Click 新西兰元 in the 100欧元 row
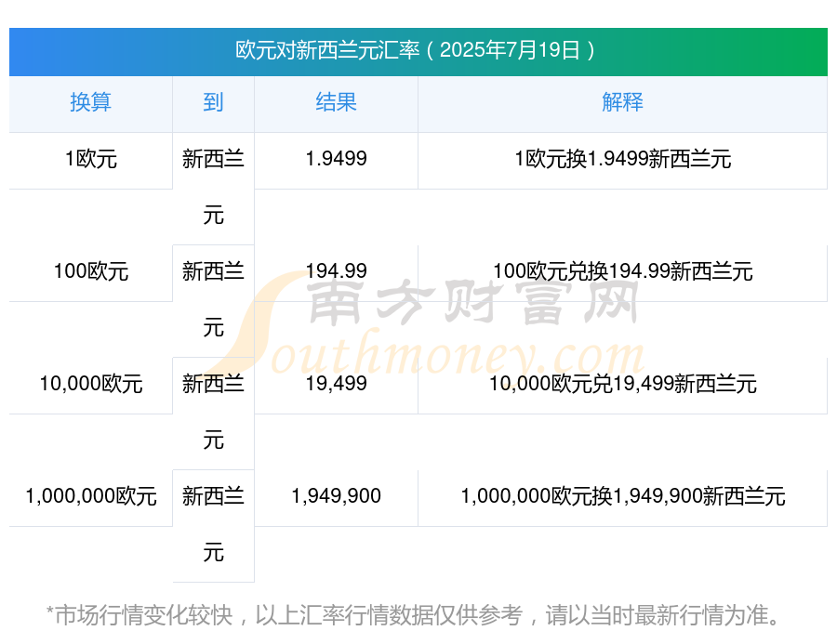Viewport: 837px width, 644px height. (x=213, y=300)
